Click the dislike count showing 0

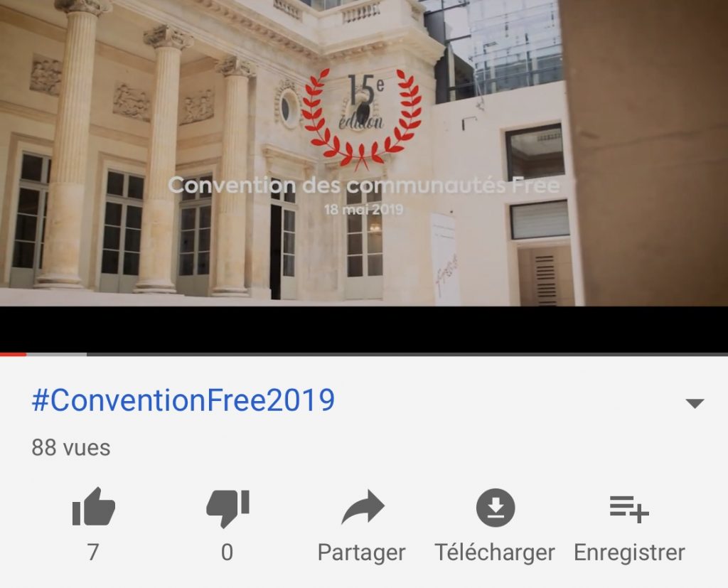[x=227, y=552]
